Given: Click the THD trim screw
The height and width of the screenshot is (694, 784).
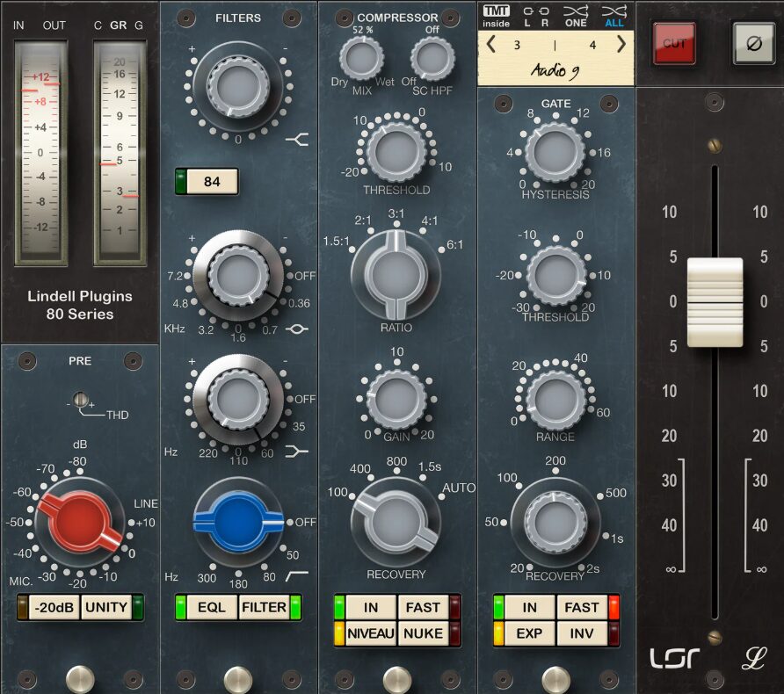Looking at the screenshot, I should pyautogui.click(x=83, y=401).
